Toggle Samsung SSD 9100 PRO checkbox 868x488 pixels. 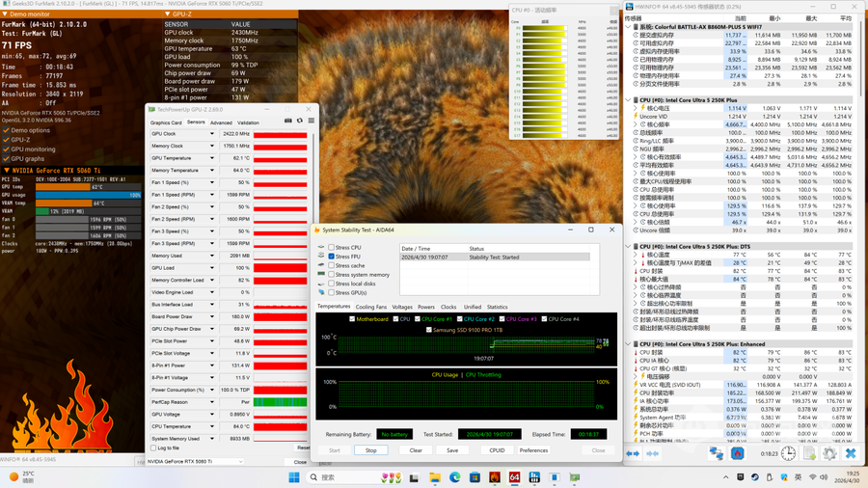[x=428, y=330]
